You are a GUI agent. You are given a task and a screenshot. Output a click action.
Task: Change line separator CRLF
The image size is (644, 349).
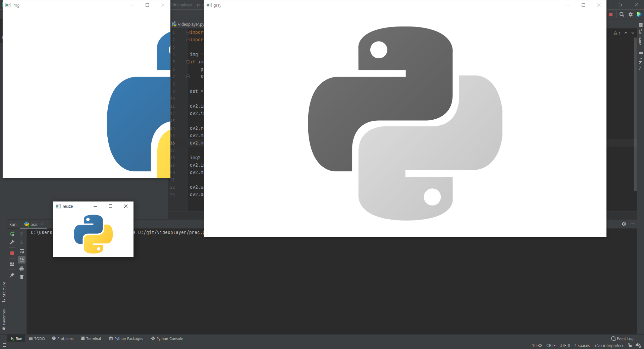551,346
